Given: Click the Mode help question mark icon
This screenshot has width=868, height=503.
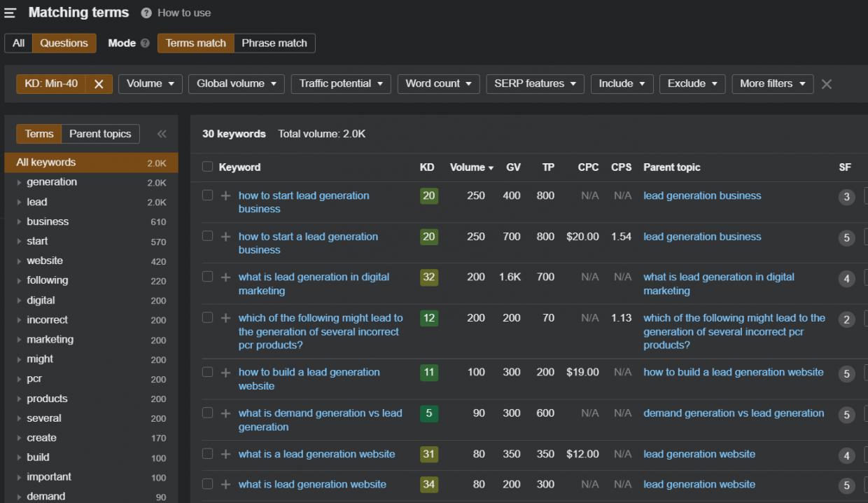Looking at the screenshot, I should [145, 43].
